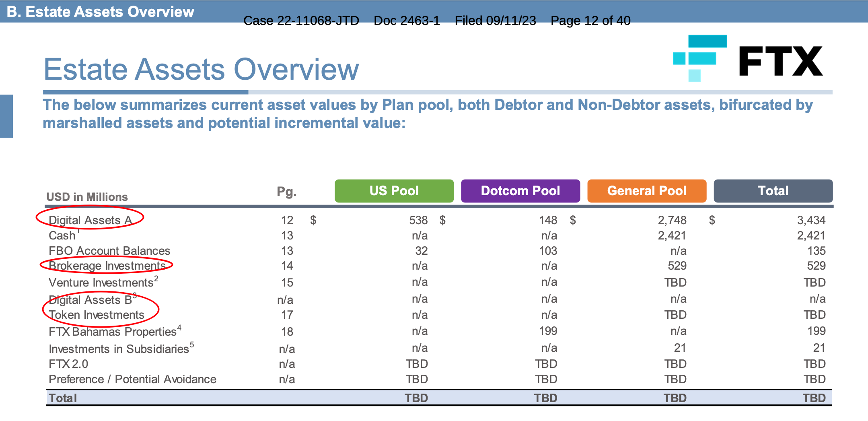868x421 pixels.
Task: Click the circled Brokerage Investments label
Action: (107, 266)
